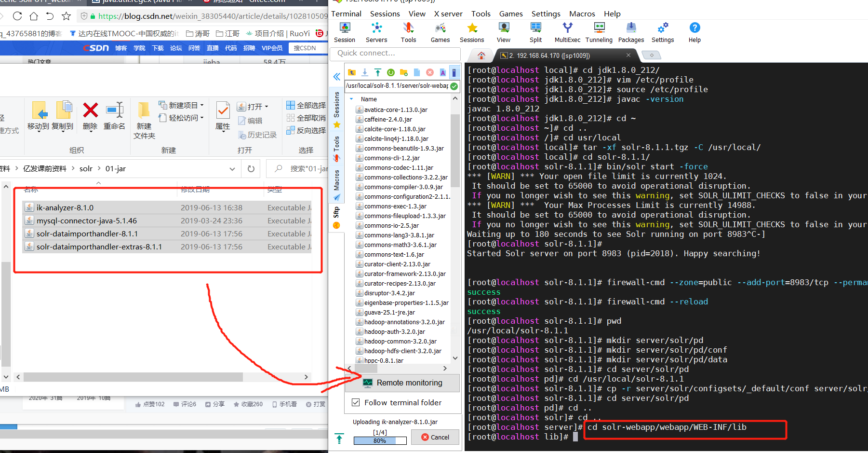The width and height of the screenshot is (868, 453).
Task: Open the Macros menu in menu bar
Action: pyautogui.click(x=582, y=14)
